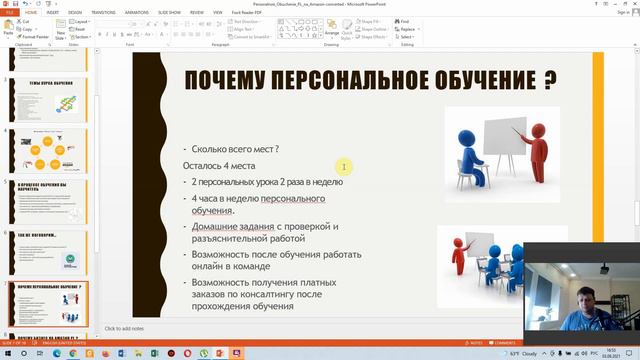Open the VIEW tab

pyautogui.click(x=218, y=12)
